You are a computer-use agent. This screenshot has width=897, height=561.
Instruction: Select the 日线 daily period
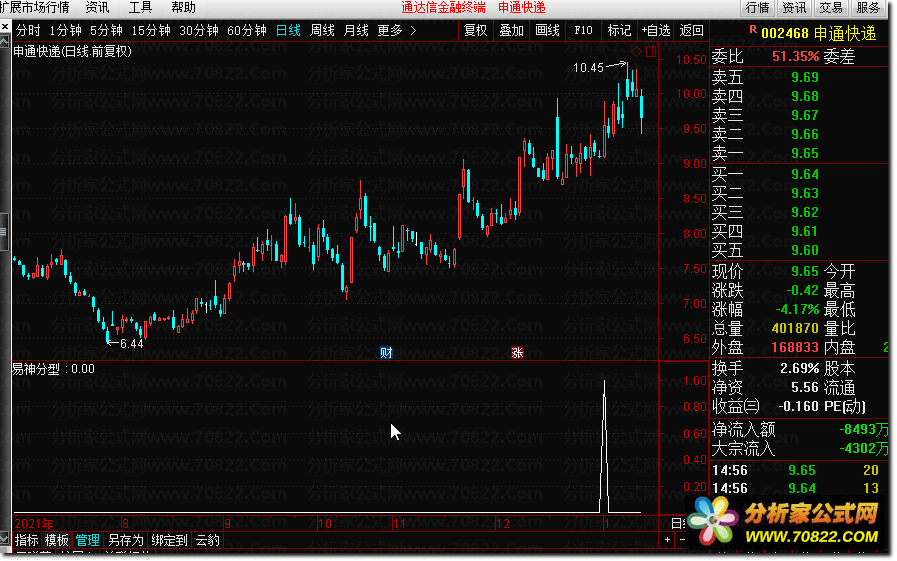pyautogui.click(x=288, y=30)
